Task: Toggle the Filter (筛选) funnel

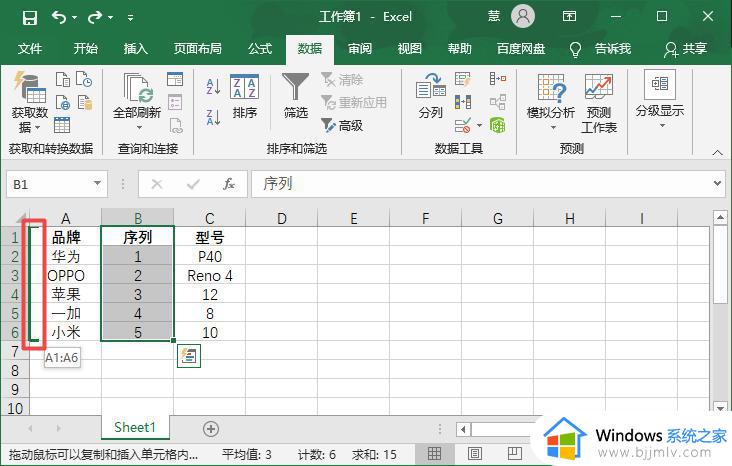Action: click(x=296, y=96)
